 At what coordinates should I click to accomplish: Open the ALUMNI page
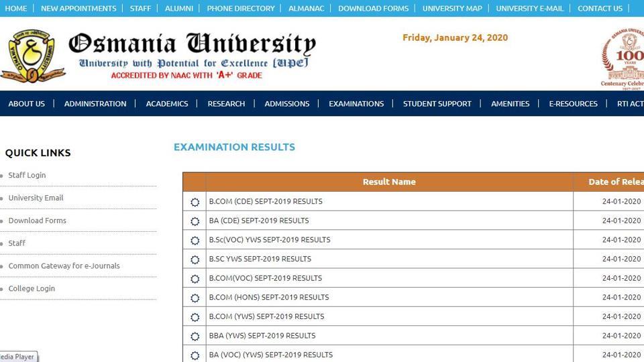(x=178, y=8)
